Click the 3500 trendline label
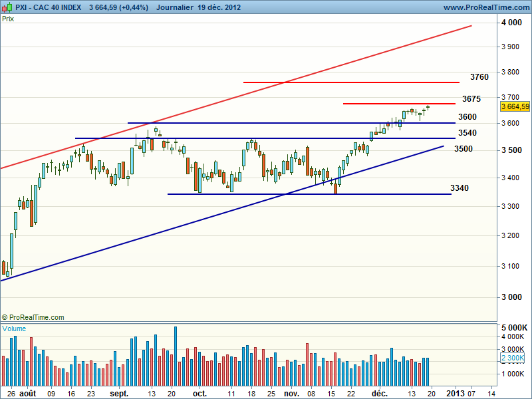This screenshot has width=532, height=399. [x=464, y=149]
